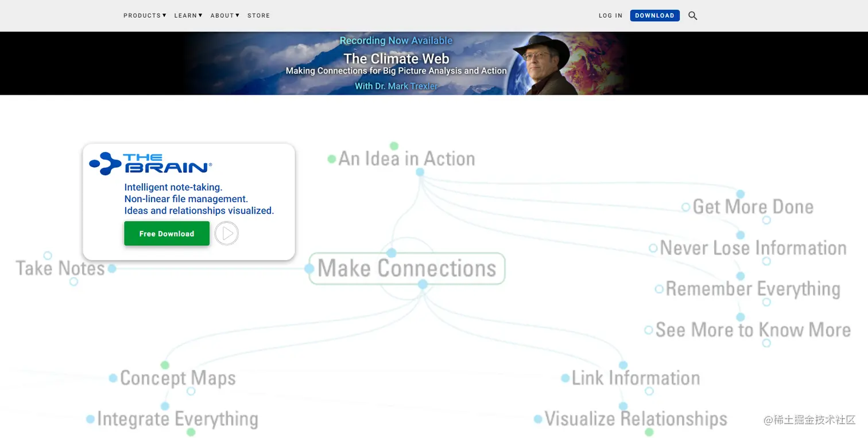Select the Remember Everything thought

pos(753,289)
